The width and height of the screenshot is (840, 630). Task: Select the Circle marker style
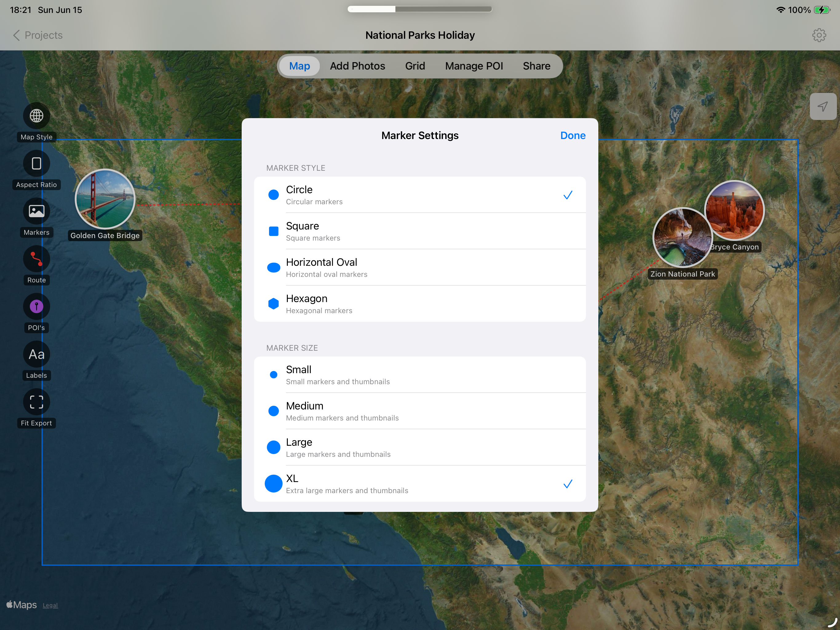tap(420, 195)
